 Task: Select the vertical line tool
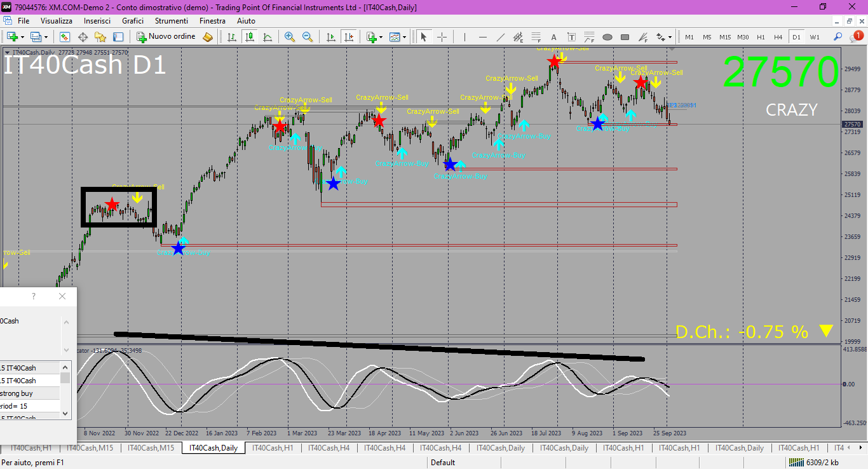coord(465,37)
